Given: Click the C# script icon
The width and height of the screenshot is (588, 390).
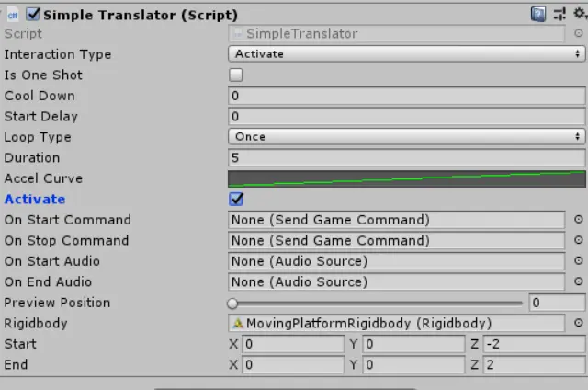Looking at the screenshot, I should coord(12,16).
